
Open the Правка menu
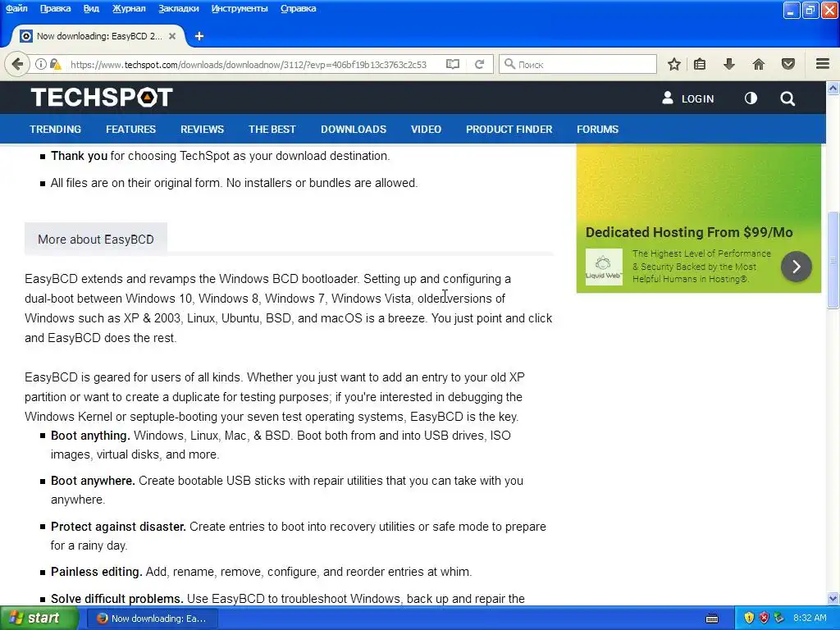pos(55,8)
